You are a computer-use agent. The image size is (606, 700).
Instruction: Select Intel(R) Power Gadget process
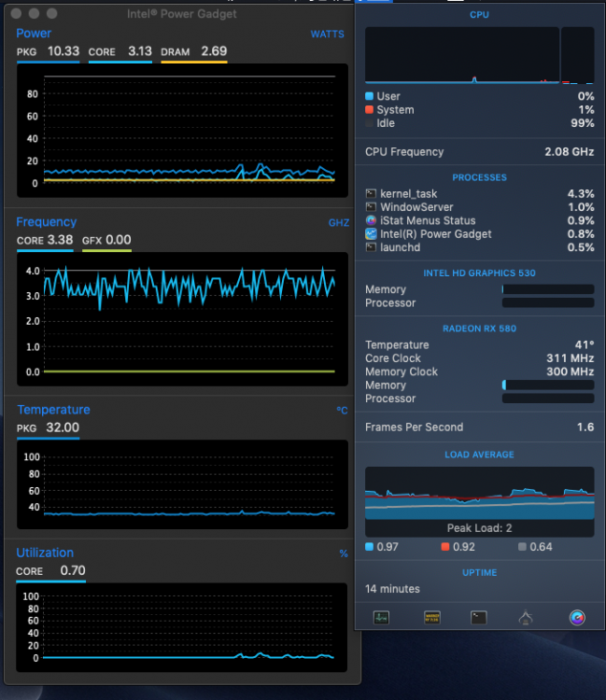[x=480, y=234]
